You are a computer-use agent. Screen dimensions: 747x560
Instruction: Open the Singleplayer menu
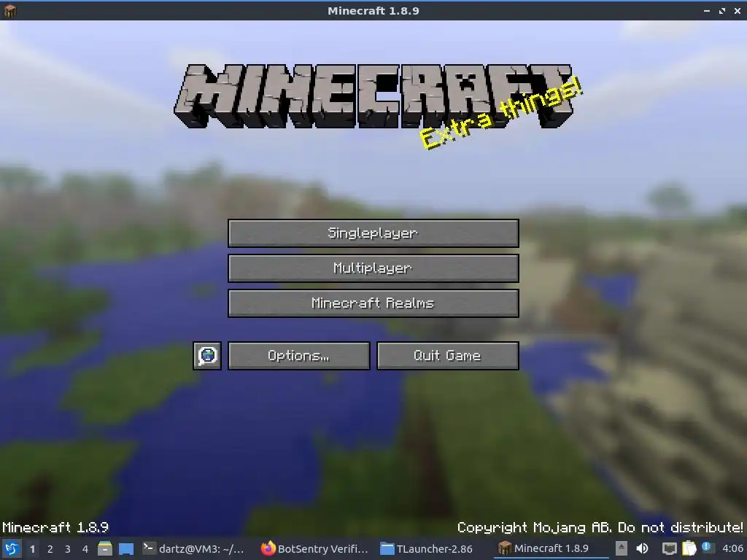pos(373,233)
